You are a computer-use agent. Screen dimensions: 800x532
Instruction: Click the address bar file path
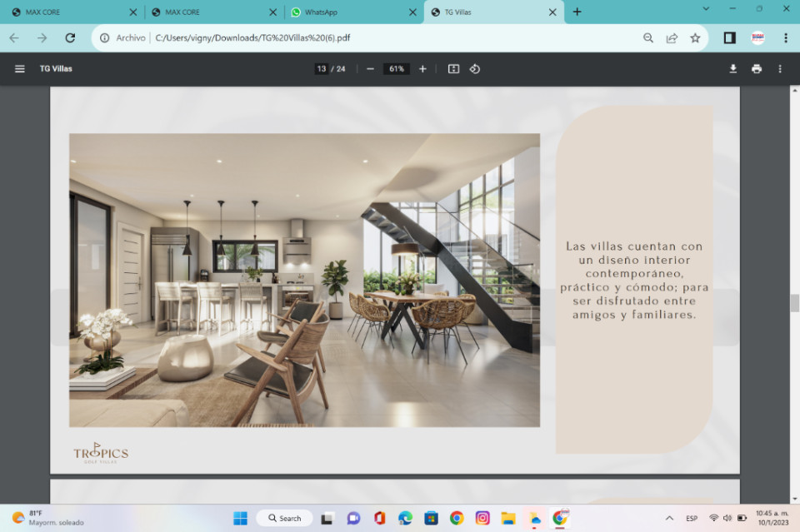point(252,37)
